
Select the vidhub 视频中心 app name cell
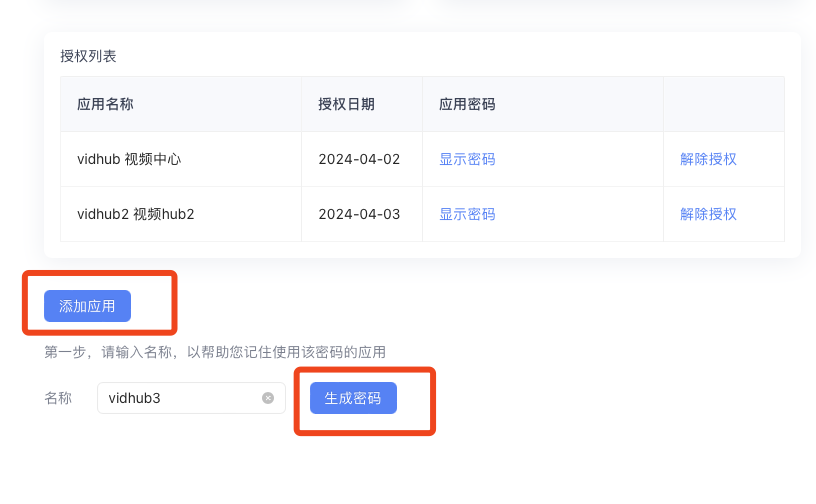(128, 159)
